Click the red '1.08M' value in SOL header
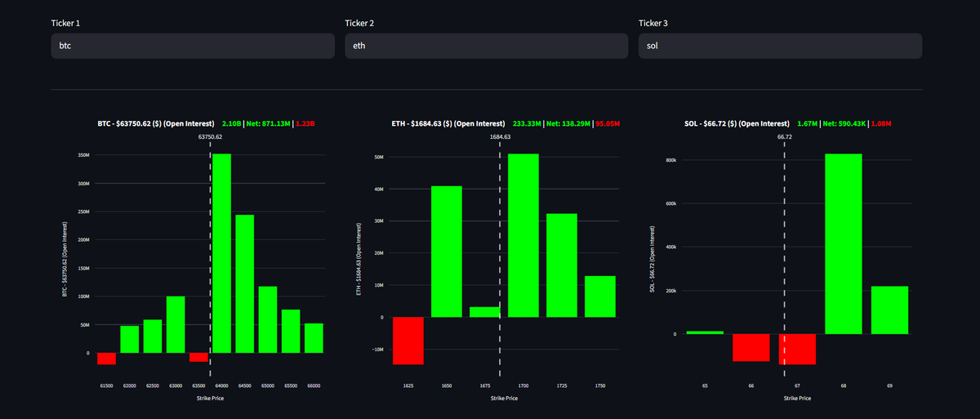The image size is (980, 419). coord(882,123)
